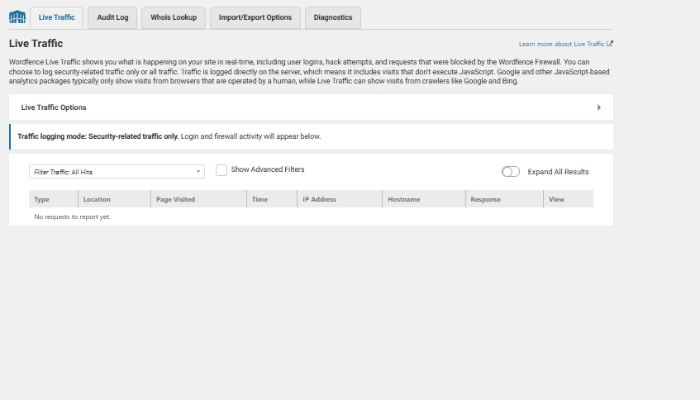Screen dimensions: 700x400
Task: Open the Live Traffic tab
Action: point(57,17)
